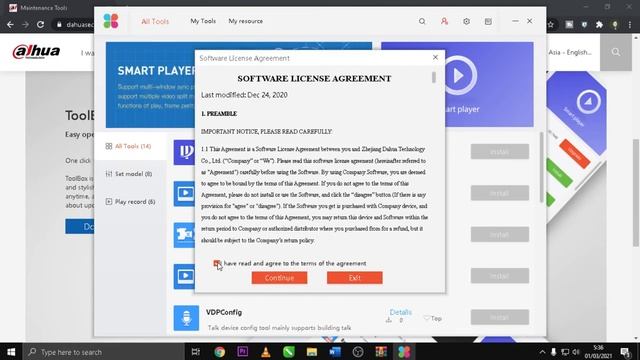Open Chrome three-dot menu
The width and height of the screenshot is (640, 360).
pos(630,24)
